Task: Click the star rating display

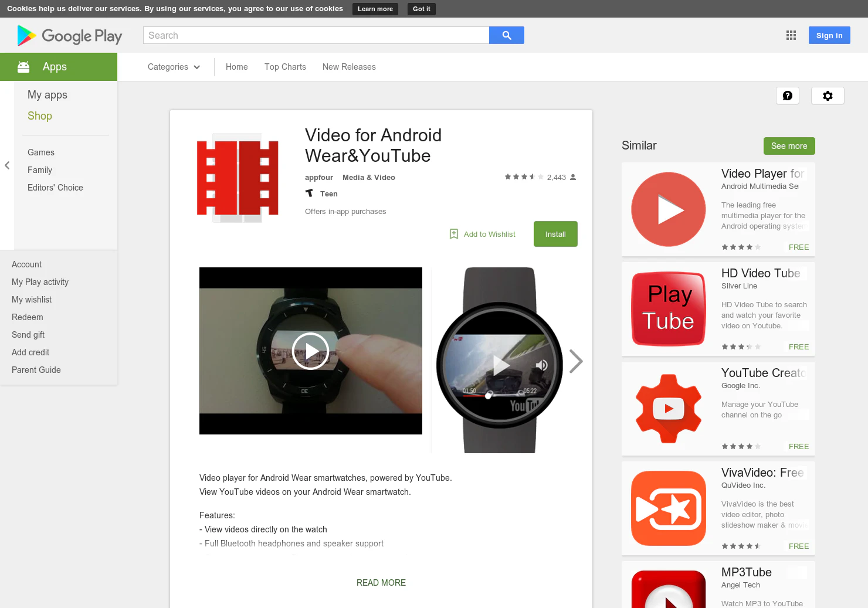Action: coord(523,176)
